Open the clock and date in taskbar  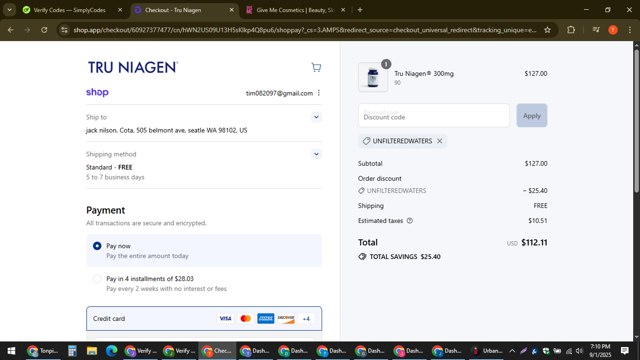[600, 351]
